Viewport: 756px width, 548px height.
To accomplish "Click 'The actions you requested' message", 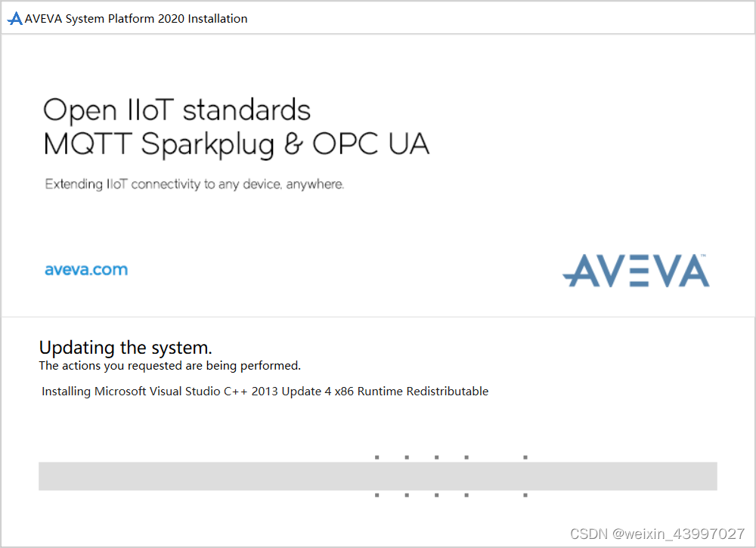I will tap(169, 366).
